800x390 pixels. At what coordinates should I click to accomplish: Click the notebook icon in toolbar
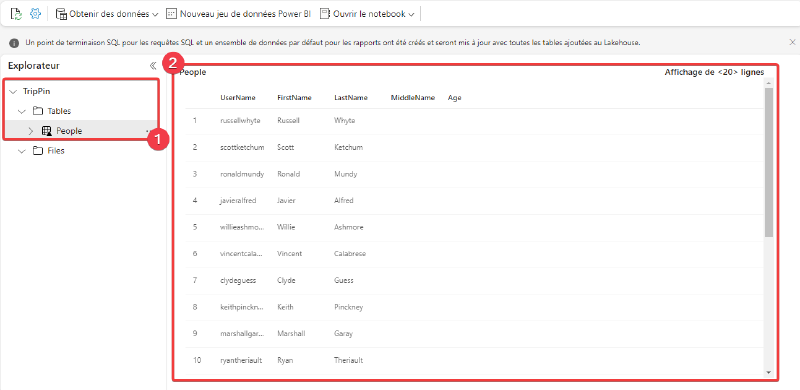325,14
